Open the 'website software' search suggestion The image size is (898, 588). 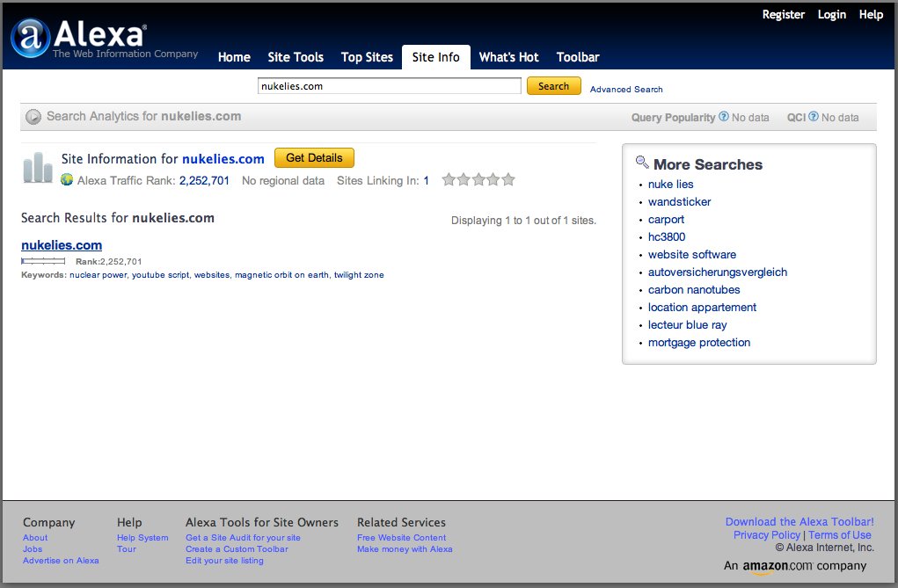tap(692, 254)
